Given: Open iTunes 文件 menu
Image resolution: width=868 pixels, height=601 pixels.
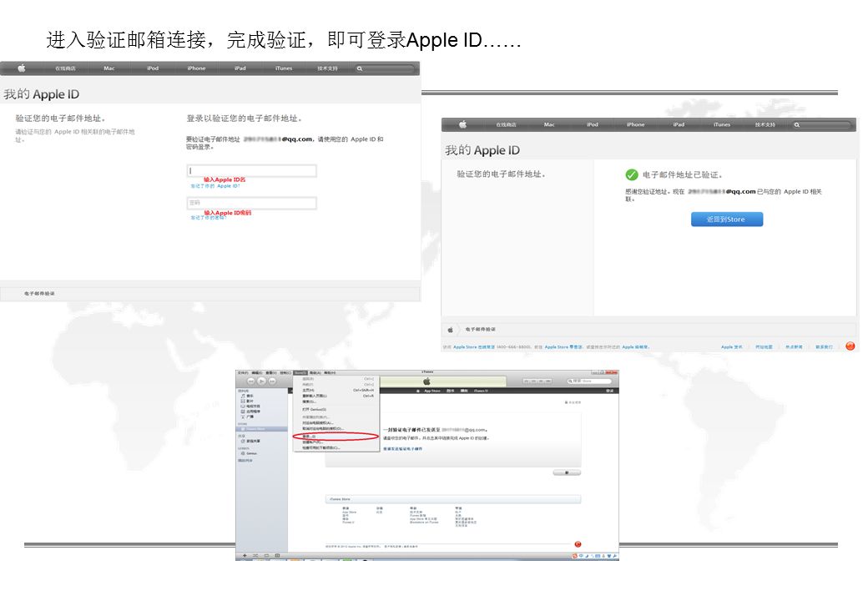Looking at the screenshot, I should pyautogui.click(x=243, y=373).
